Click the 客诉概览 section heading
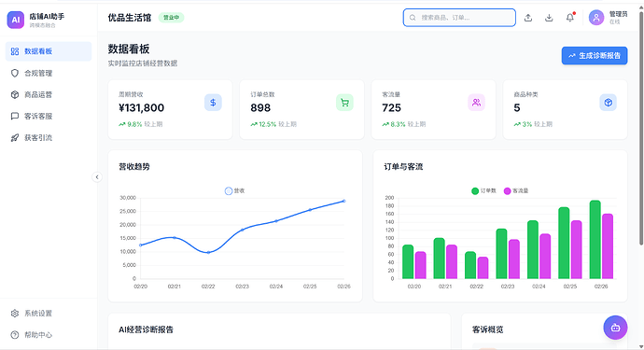Viewport: 644px width, 350px height. [x=487, y=329]
